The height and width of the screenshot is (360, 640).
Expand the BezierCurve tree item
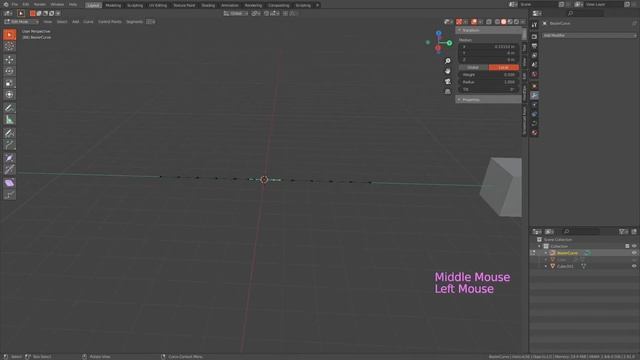(546, 253)
